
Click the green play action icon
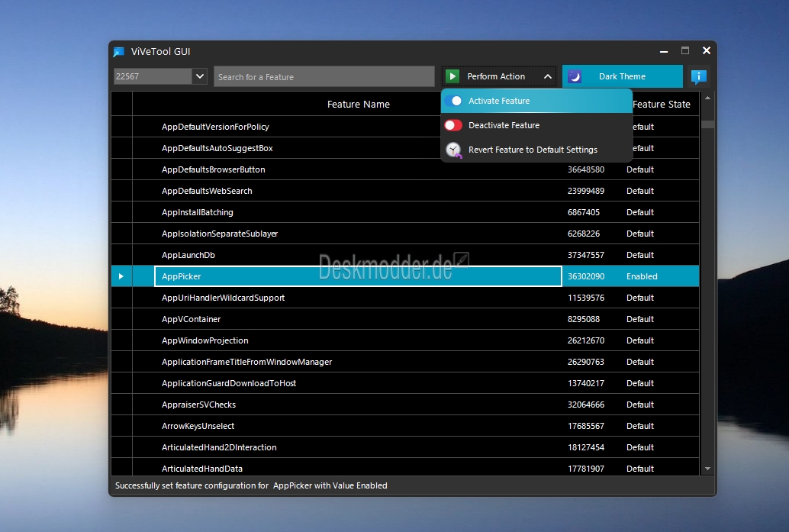(452, 76)
